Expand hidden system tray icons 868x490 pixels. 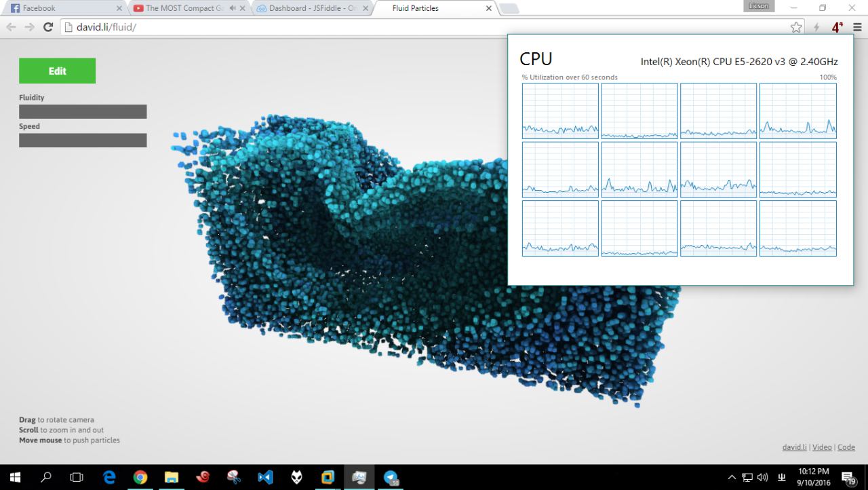[732, 477]
